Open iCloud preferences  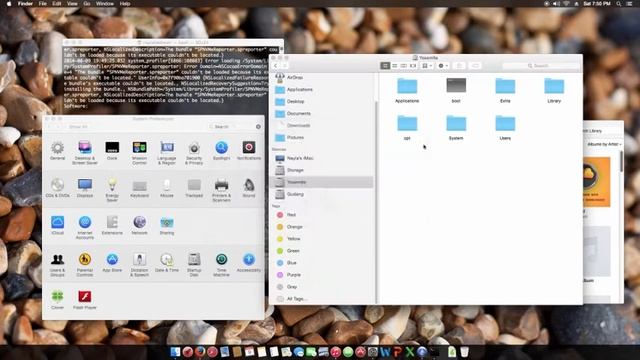point(58,225)
